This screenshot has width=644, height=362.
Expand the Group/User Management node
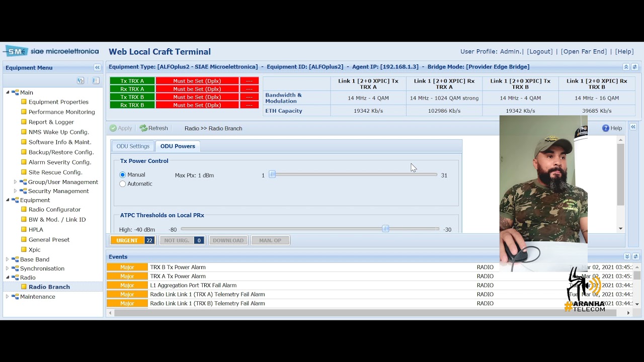[15, 182]
